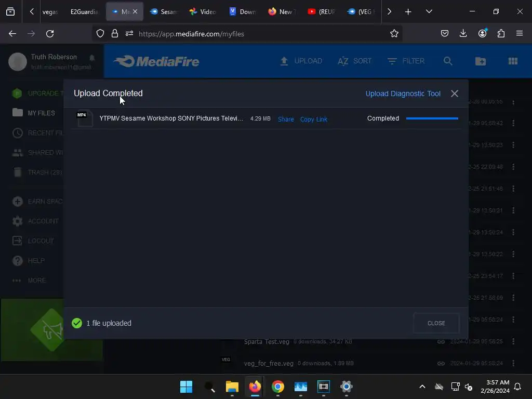This screenshot has height=399, width=532.
Task: Open HELP in sidebar
Action: coord(29,261)
